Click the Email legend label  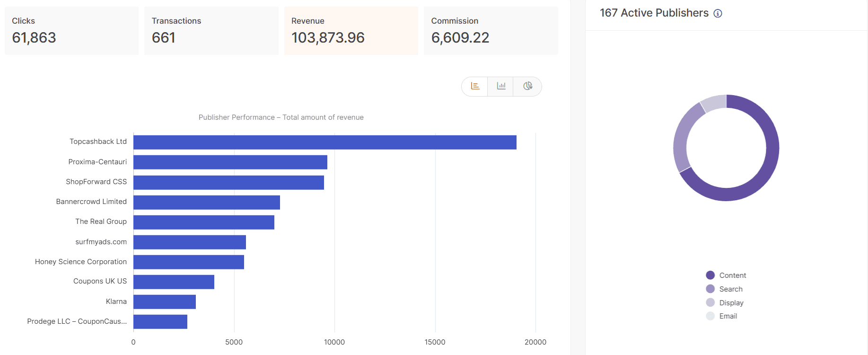coord(728,316)
